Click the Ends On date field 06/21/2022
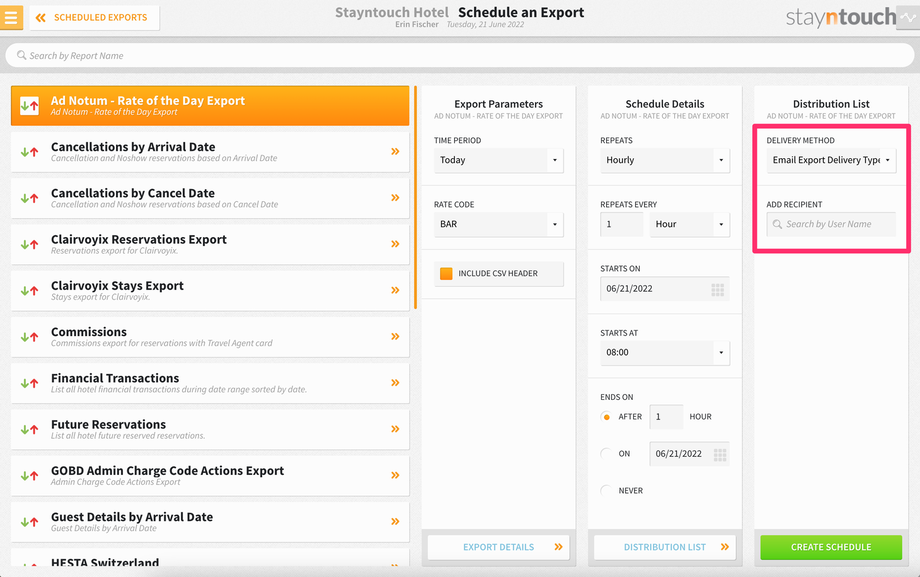 pos(689,454)
